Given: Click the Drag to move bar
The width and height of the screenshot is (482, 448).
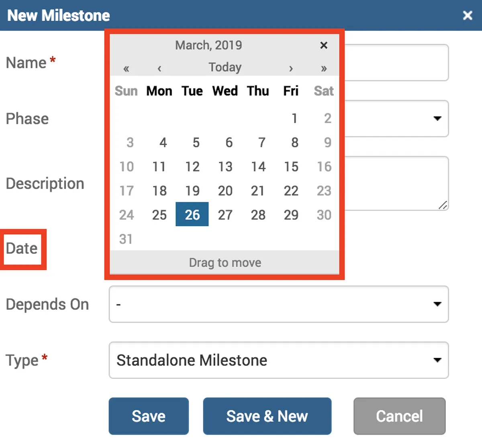Looking at the screenshot, I should [x=225, y=262].
